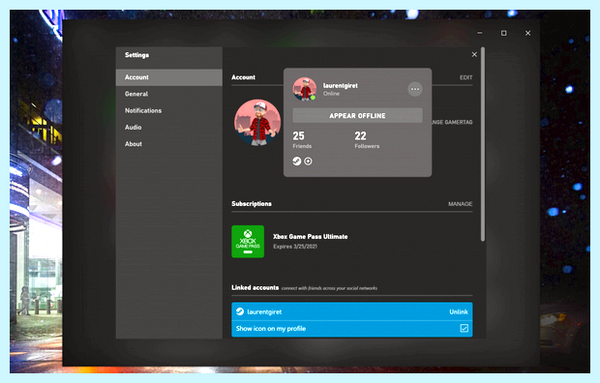Screen dimensions: 600x383
Task: Close the Xbox app window
Action: tap(528, 33)
